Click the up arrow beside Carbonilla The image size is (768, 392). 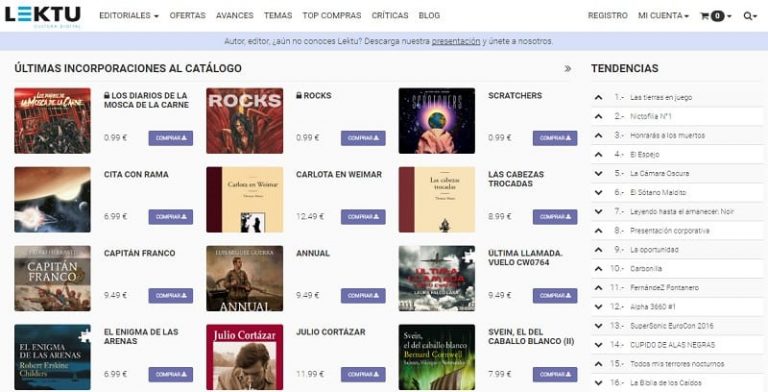coord(599,269)
